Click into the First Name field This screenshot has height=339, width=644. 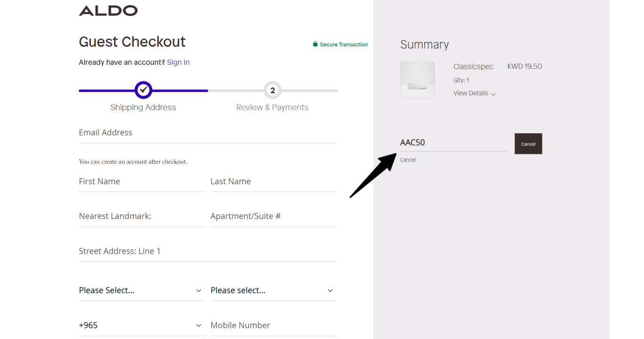[x=142, y=182]
